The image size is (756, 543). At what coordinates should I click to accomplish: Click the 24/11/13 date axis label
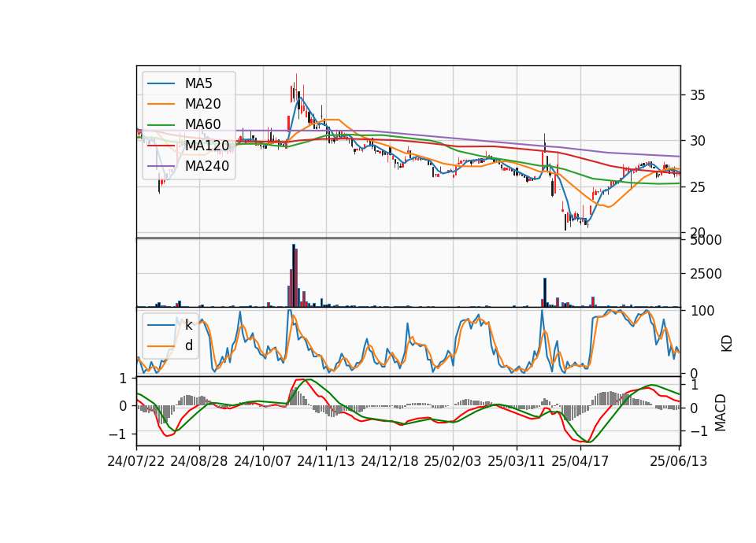tap(326, 461)
